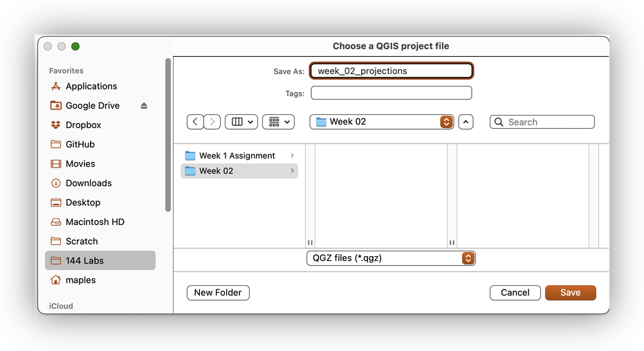Screen dimensions: 644x351
Task: Eject the Google Drive volume
Action: [x=144, y=106]
